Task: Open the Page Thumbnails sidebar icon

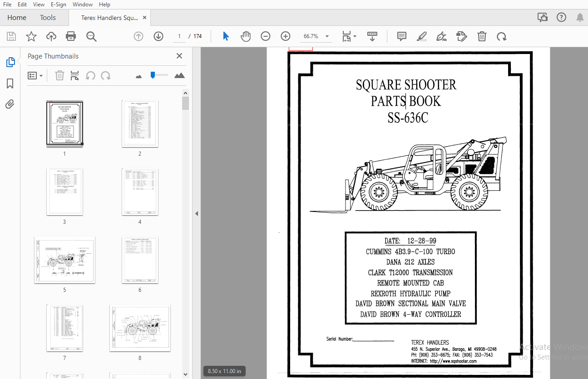Action: pyautogui.click(x=10, y=62)
